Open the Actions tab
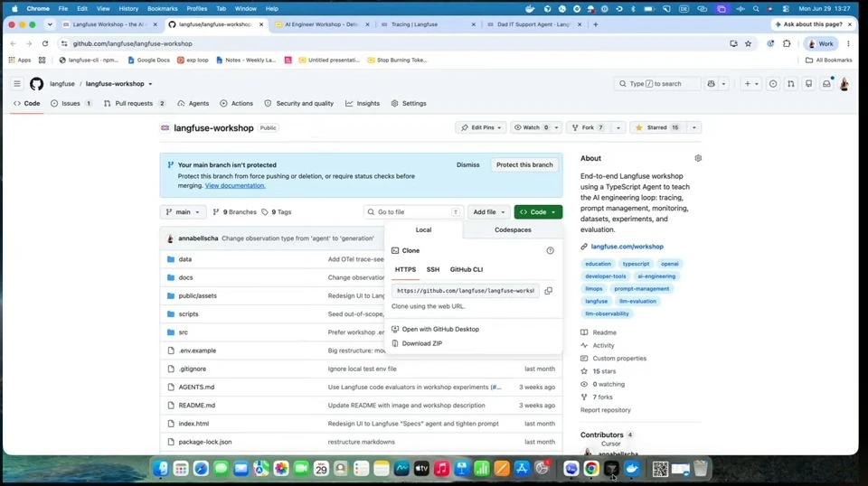This screenshot has width=868, height=486. pos(236,103)
